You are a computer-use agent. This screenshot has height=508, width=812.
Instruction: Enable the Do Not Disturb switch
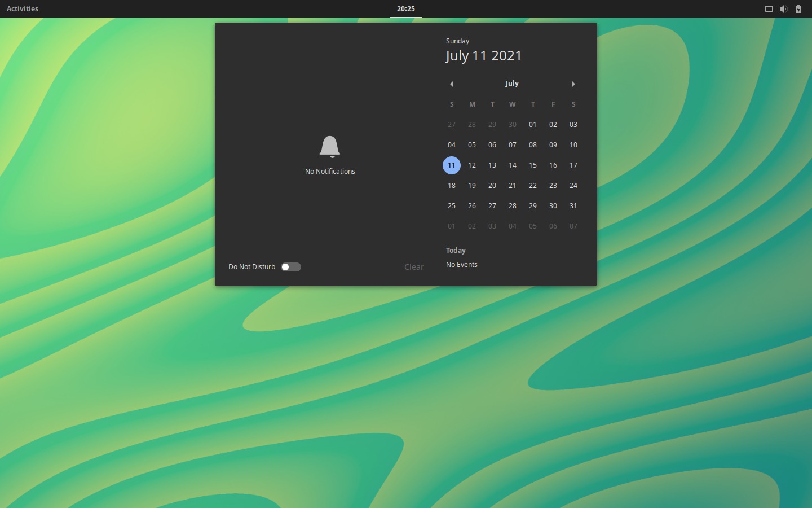click(291, 267)
